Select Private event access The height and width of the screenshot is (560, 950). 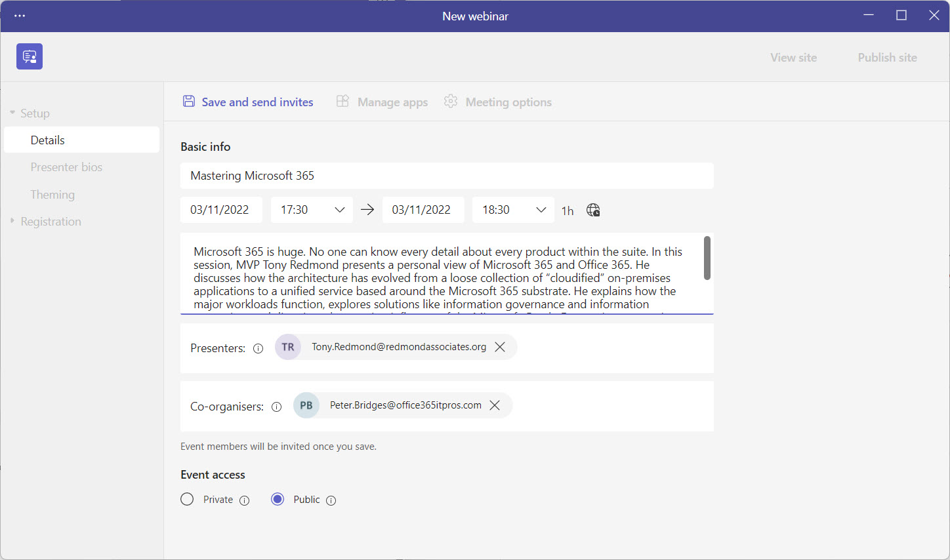tap(187, 499)
